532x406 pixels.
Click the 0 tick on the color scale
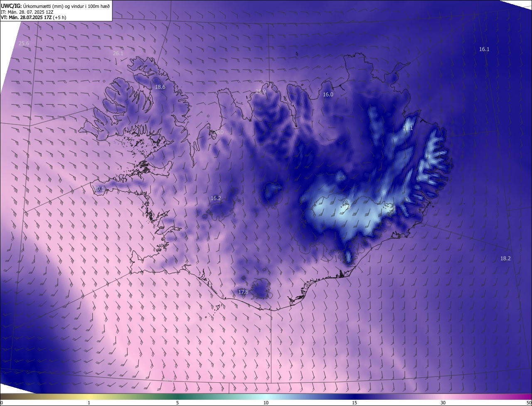click(1, 403)
